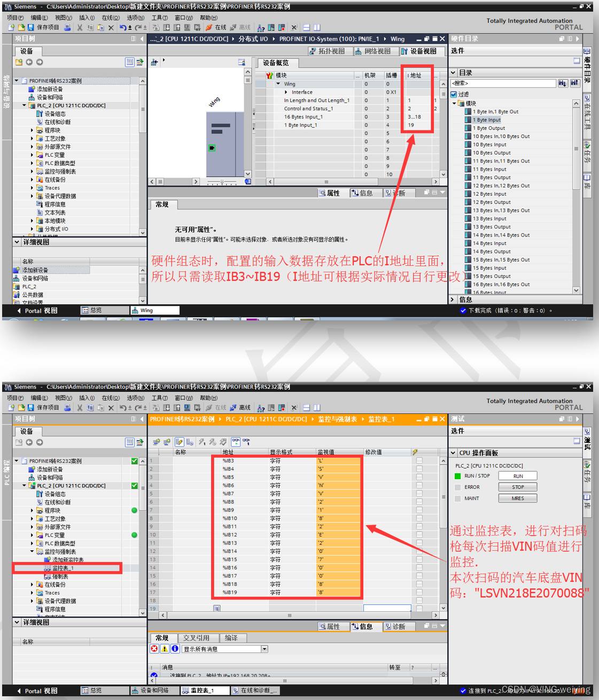Check modify checkbox in %IB19 row
The width and height of the screenshot is (599, 700).
(x=419, y=592)
